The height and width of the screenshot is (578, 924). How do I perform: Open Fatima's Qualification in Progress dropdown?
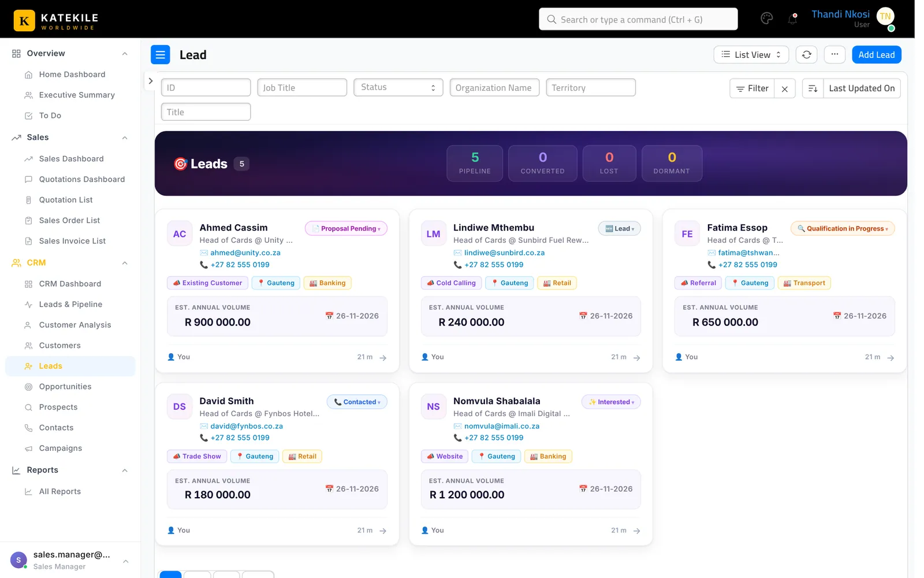tap(843, 228)
